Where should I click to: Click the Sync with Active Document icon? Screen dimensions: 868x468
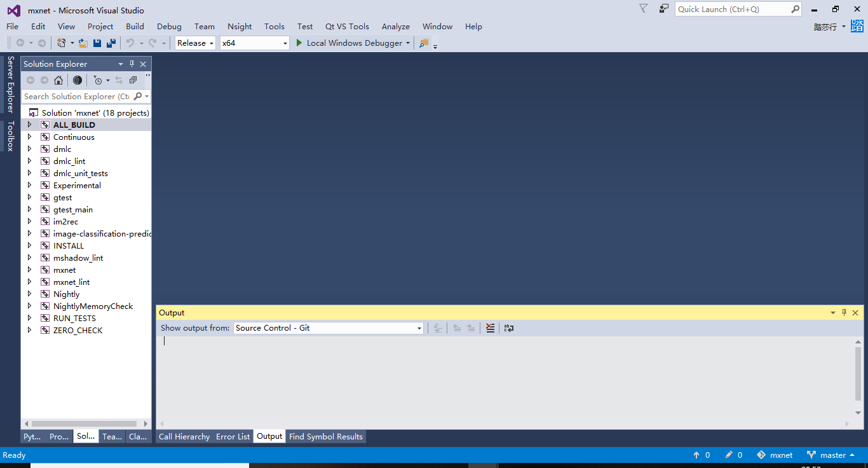click(x=119, y=80)
